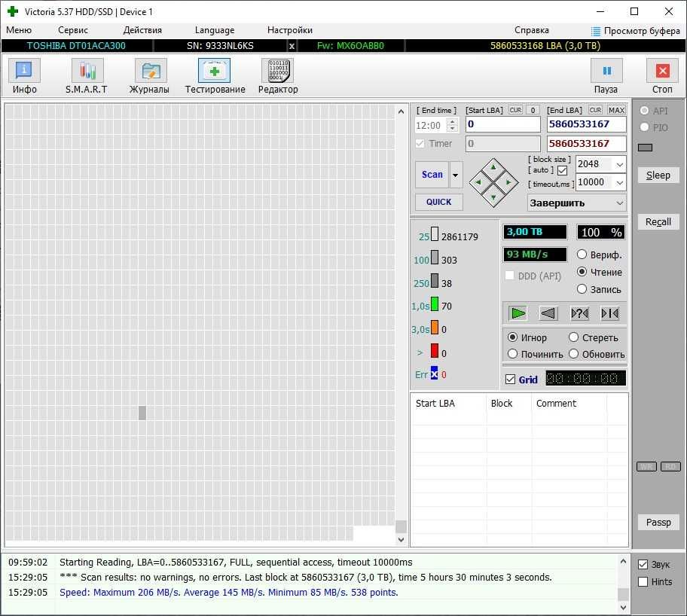Screen dimensions: 687x616
Task: Click the down arrow in navigation diamond
Action: pos(494,197)
